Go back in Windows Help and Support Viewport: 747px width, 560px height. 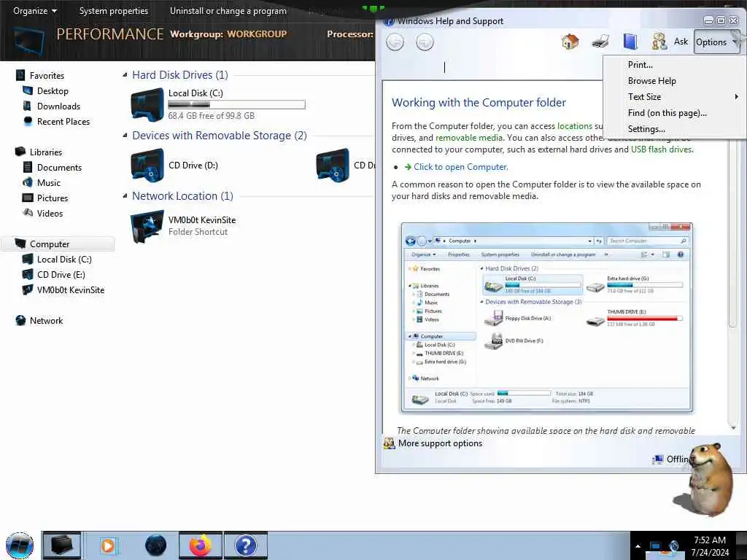[x=395, y=42]
